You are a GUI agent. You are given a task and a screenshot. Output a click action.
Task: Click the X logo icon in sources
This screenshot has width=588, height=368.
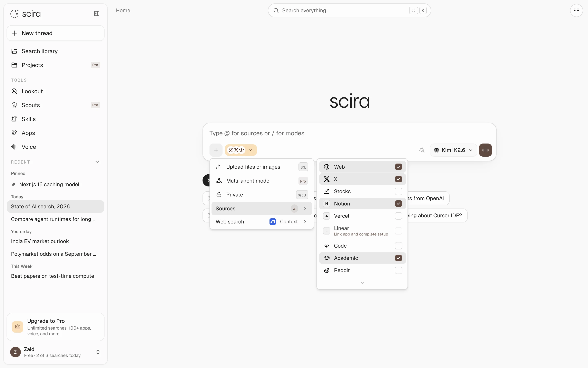coord(326,179)
